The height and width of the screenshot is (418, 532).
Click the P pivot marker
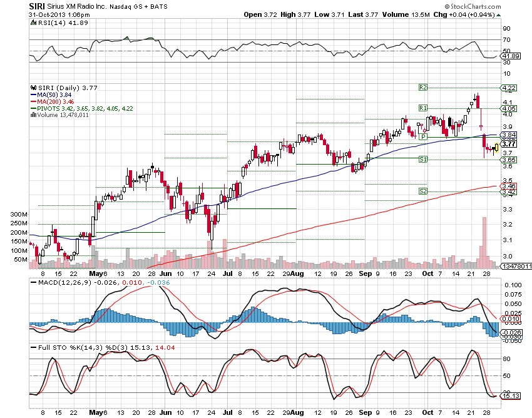(x=422, y=137)
